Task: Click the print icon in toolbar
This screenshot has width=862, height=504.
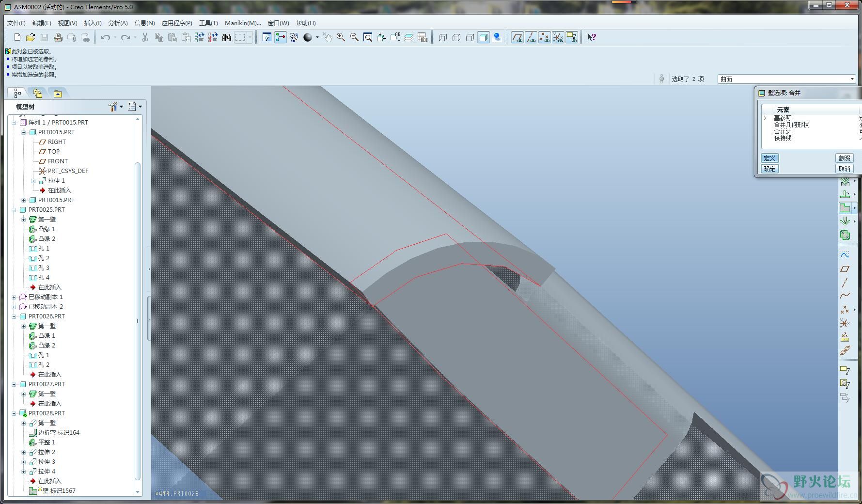Action: click(x=58, y=37)
